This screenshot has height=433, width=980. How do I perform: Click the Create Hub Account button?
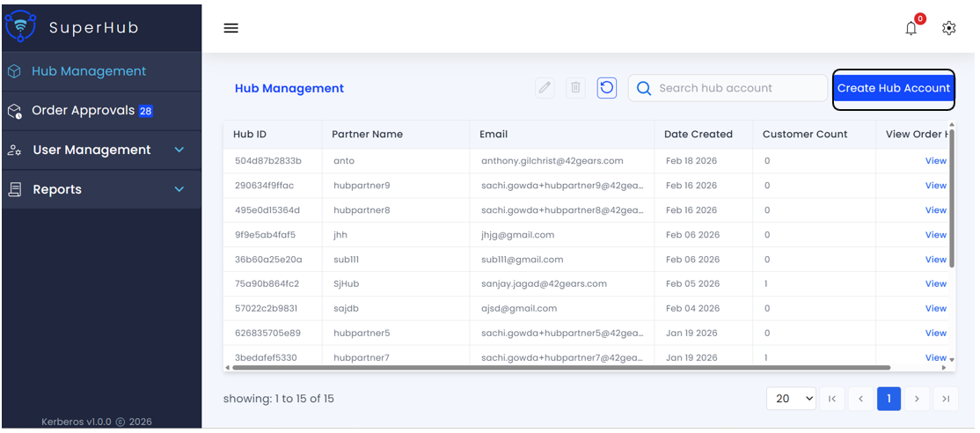click(x=893, y=89)
